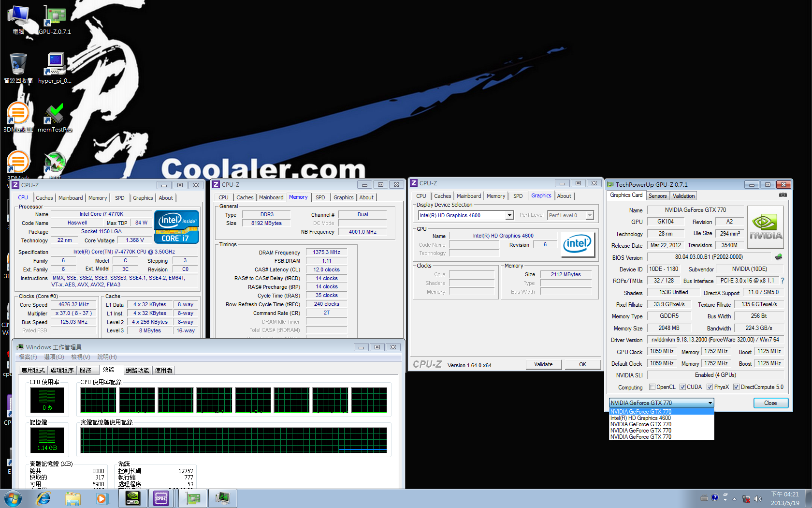Click the NVIDIA logo in GPU-Z
This screenshot has height=508, width=812.
pos(766,227)
